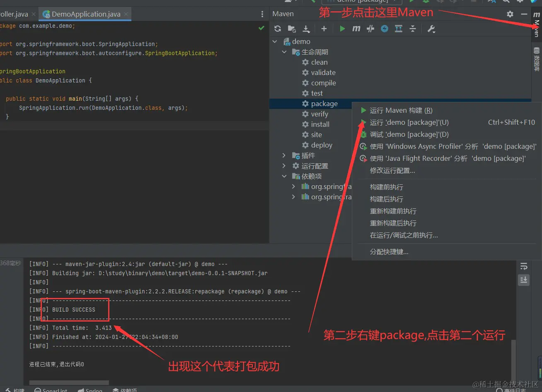542x392 pixels.
Task: Click the console horizontal scrollbar
Action: (x=68, y=382)
